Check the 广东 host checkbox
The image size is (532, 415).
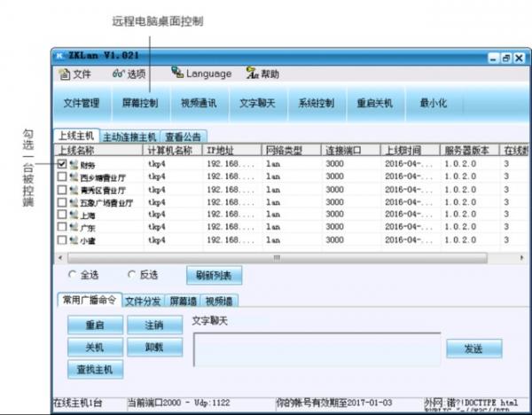point(61,228)
